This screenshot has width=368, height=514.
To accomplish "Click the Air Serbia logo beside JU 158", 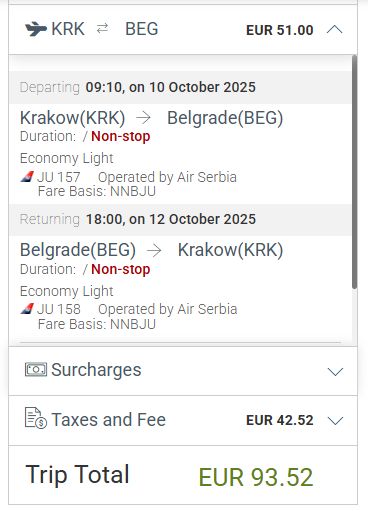I will click(27, 309).
